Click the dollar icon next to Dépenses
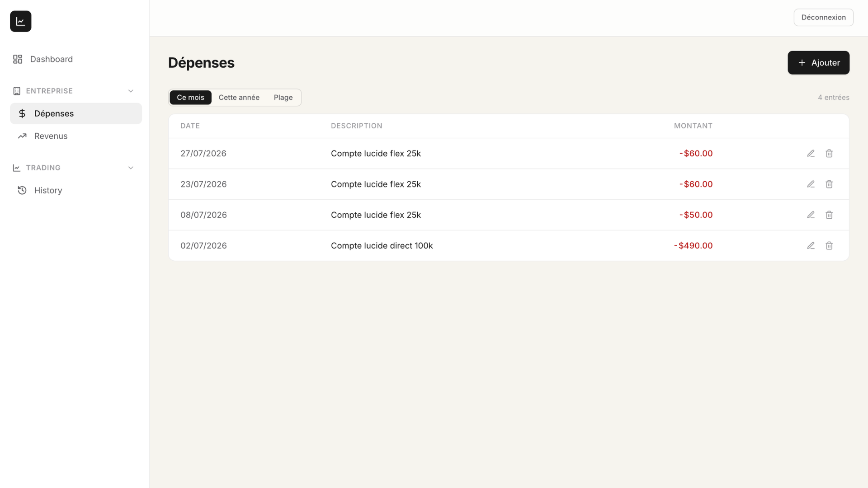The image size is (868, 488). coord(22,113)
